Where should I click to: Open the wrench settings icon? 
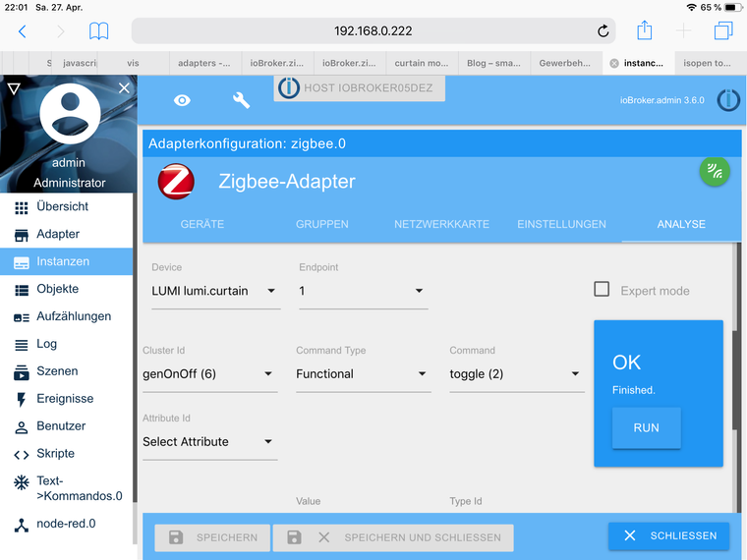pyautogui.click(x=241, y=100)
